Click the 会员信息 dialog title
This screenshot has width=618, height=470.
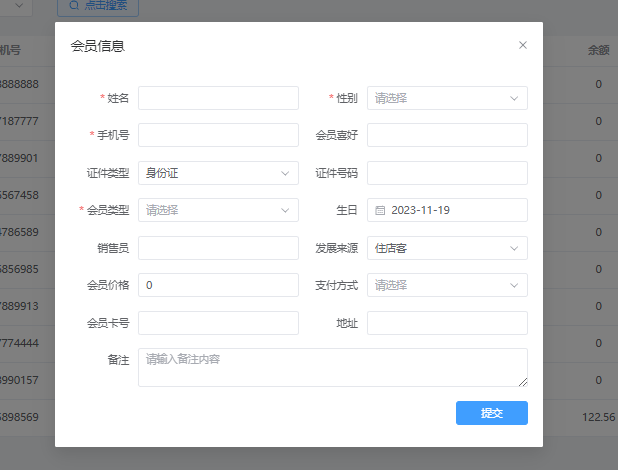click(98, 46)
